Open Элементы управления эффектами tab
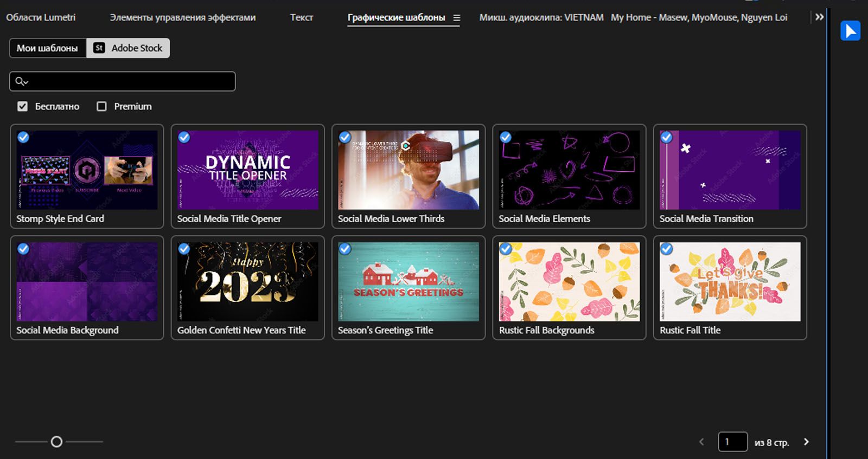This screenshot has height=459, width=868. click(x=183, y=17)
